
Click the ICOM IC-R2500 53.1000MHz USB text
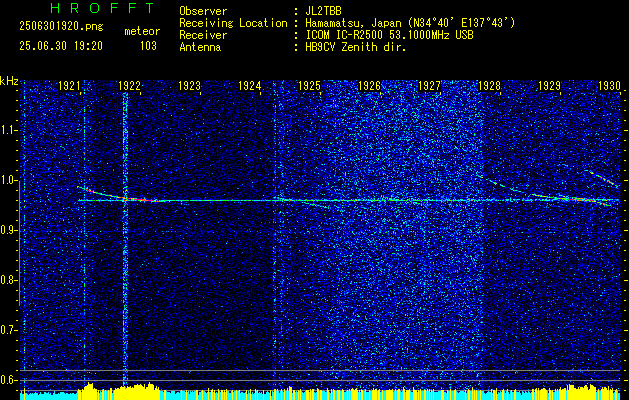(389, 35)
